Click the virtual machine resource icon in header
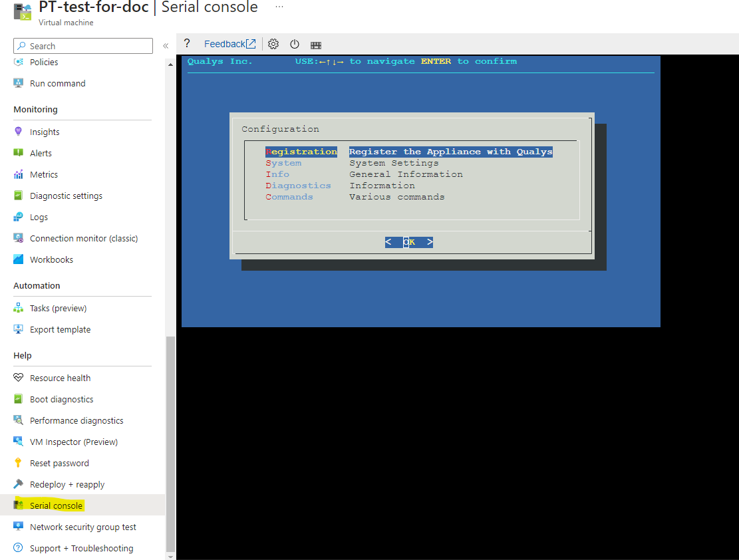 (23, 12)
